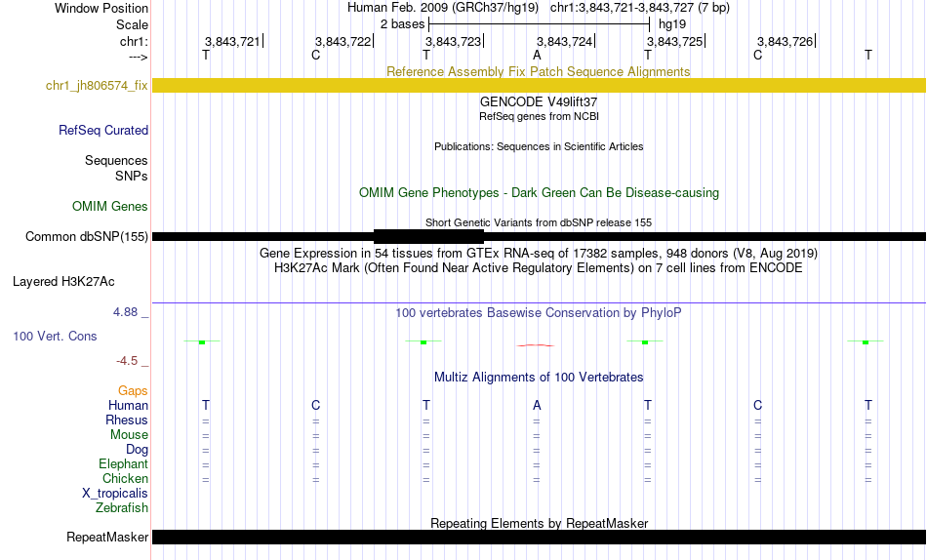Click position label 3,843,722
The width and height of the screenshot is (927, 560).
(343, 41)
